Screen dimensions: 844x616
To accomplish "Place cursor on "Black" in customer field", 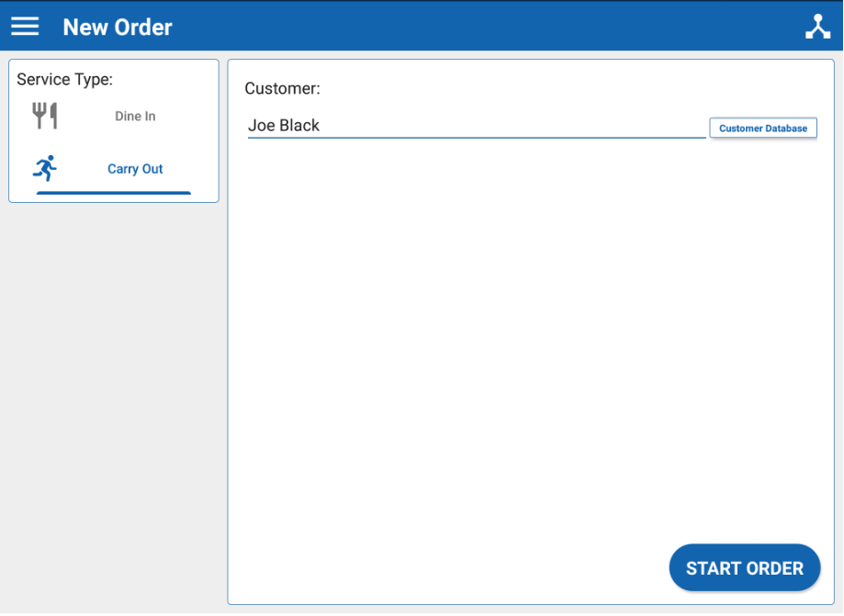I will [x=299, y=126].
